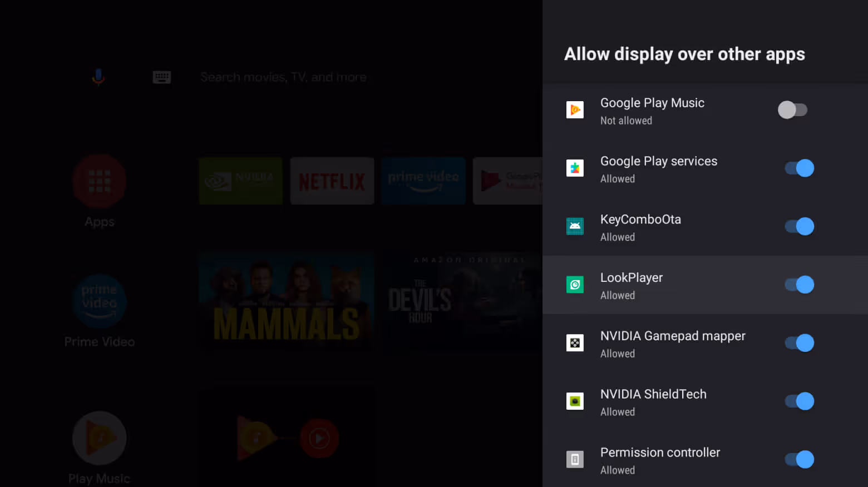
Task: Select the Google Play services icon
Action: pyautogui.click(x=575, y=168)
